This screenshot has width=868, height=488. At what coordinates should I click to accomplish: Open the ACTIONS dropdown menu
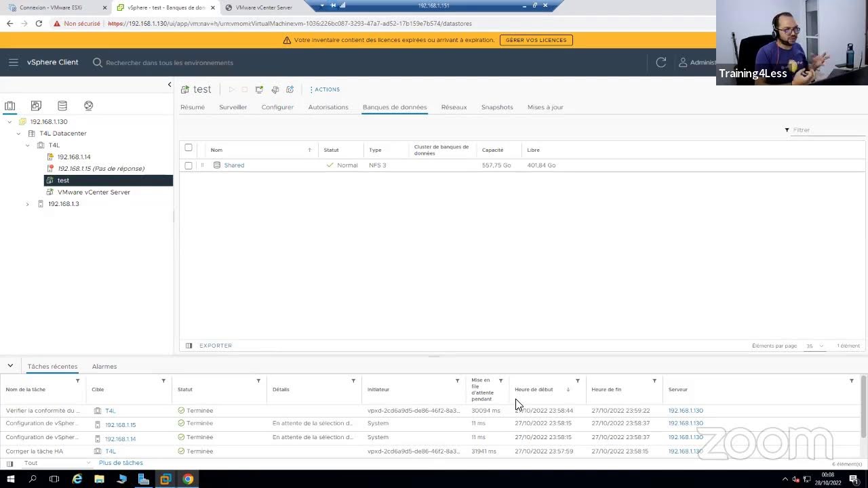(325, 89)
